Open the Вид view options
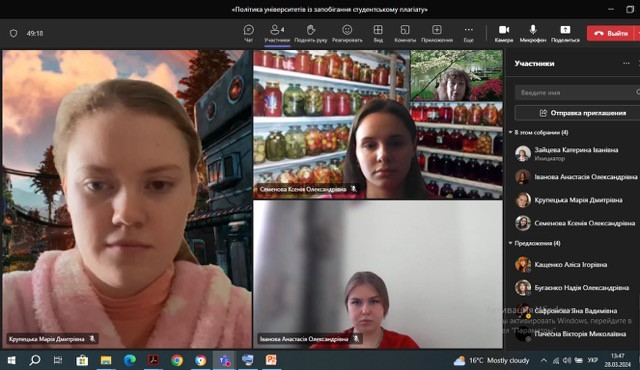This screenshot has height=370, width=640. pyautogui.click(x=378, y=33)
